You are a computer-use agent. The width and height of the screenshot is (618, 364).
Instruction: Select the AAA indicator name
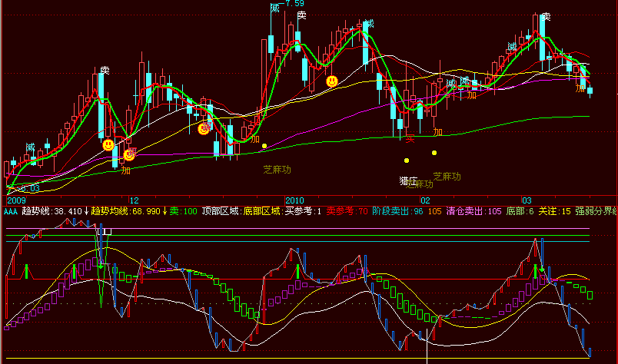[11, 211]
